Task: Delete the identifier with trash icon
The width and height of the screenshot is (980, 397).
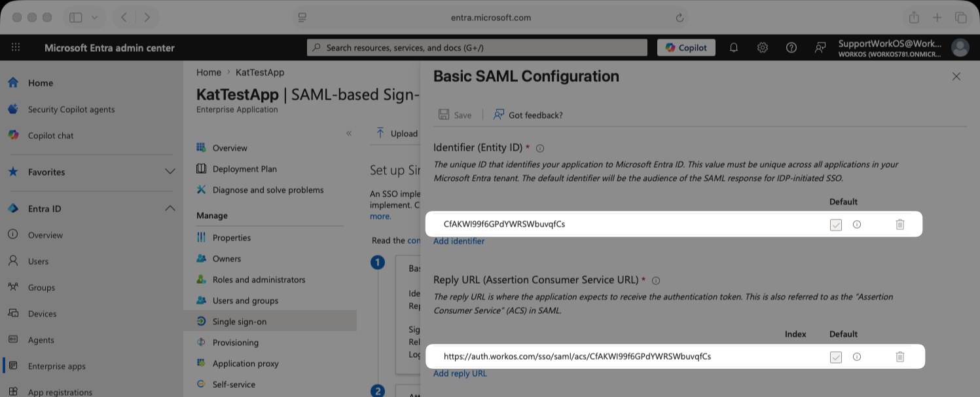Action: [x=900, y=225]
